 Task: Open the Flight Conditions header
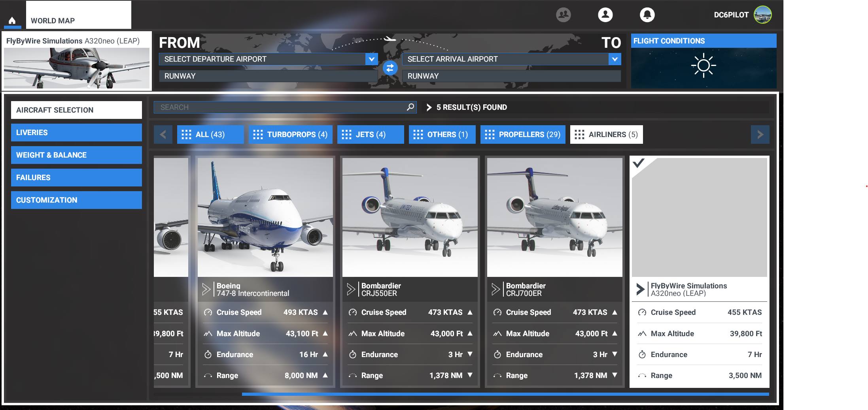coord(704,41)
